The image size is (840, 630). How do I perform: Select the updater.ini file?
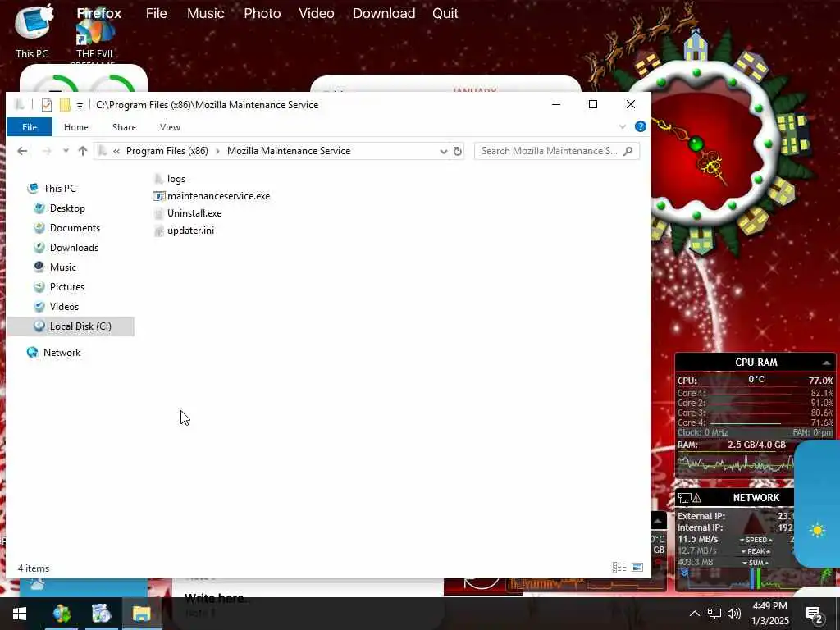pos(184,231)
